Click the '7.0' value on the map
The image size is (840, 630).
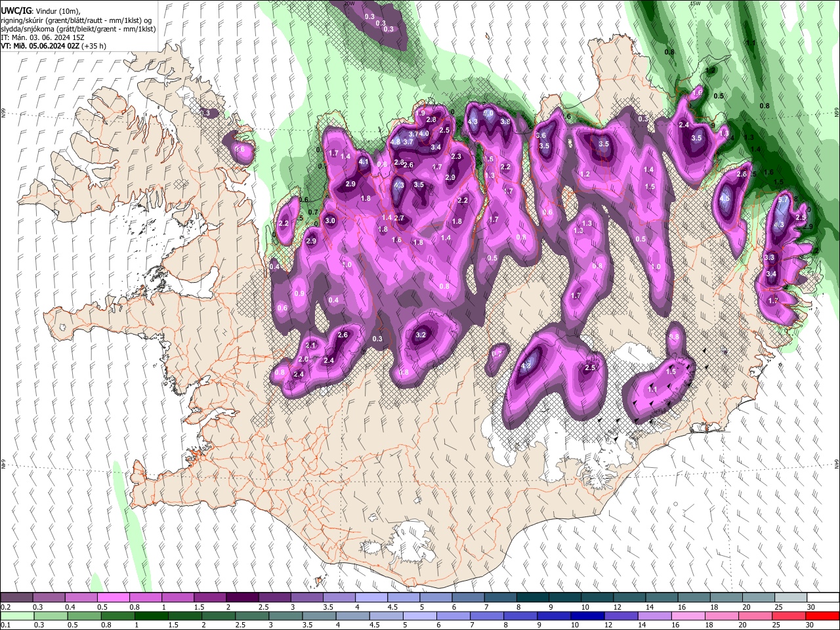(x=488, y=113)
